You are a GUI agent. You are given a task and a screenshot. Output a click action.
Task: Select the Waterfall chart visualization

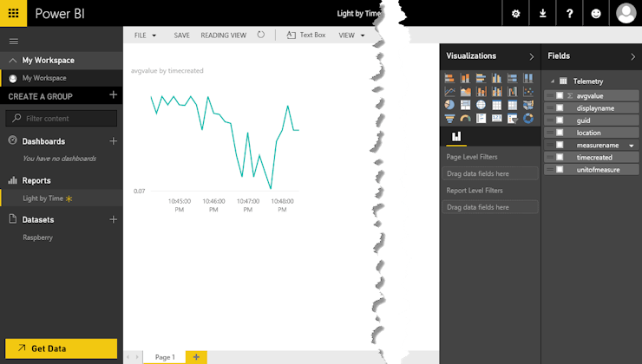click(x=512, y=92)
